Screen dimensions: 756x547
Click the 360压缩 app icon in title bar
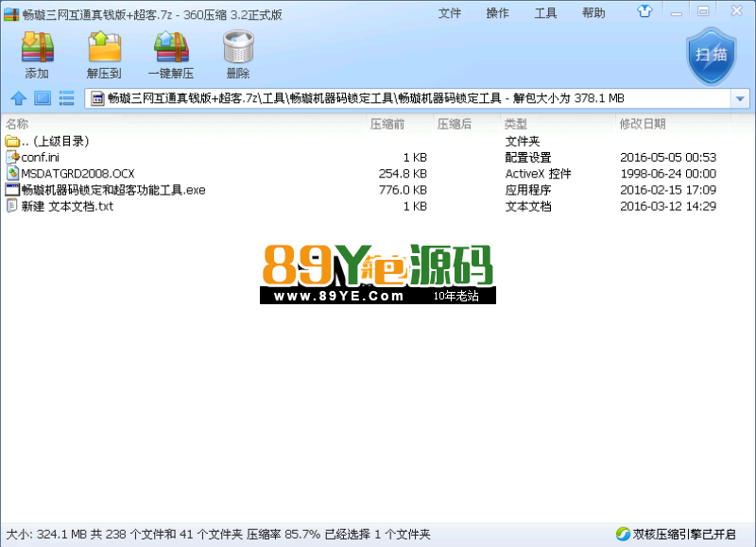(x=11, y=14)
